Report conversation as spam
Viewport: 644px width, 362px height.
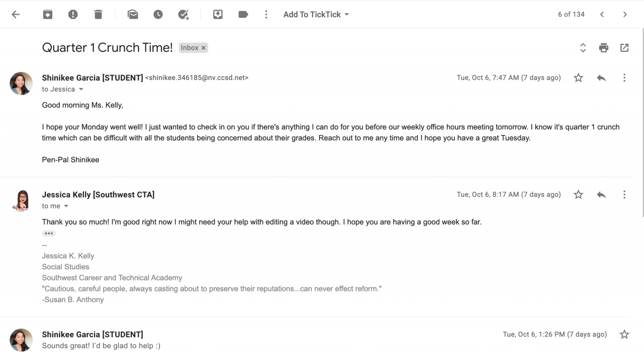point(73,15)
